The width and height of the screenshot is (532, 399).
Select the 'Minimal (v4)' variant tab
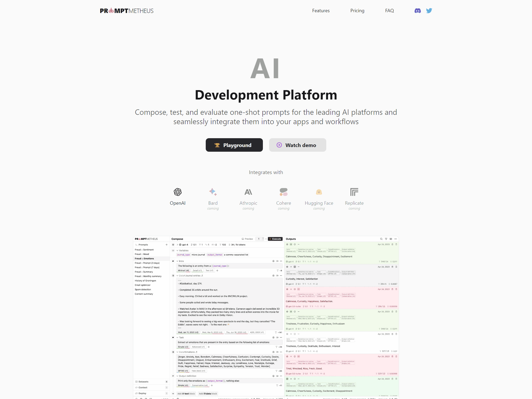pyautogui.click(x=183, y=270)
